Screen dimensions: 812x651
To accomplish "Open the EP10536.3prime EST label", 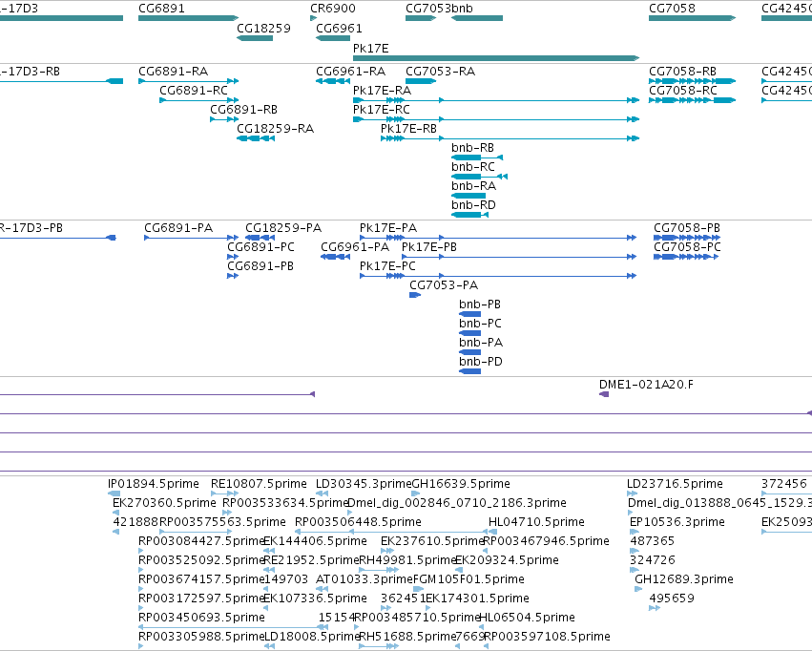I will point(677,522).
